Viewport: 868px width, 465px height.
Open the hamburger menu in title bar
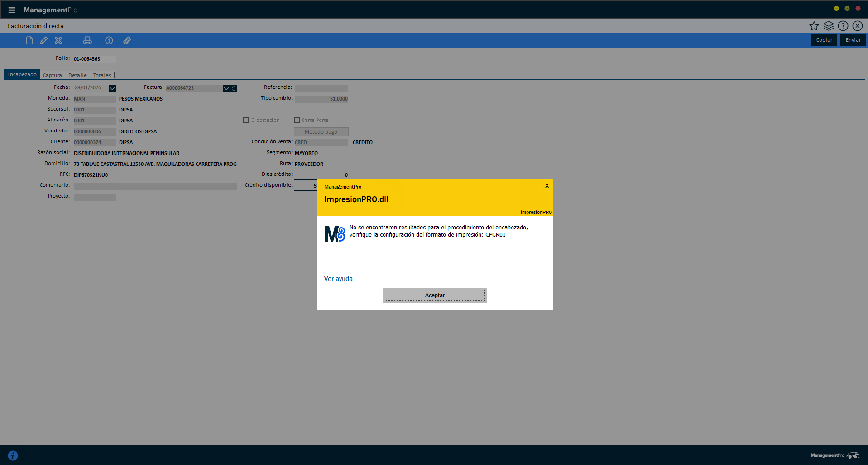[12, 10]
